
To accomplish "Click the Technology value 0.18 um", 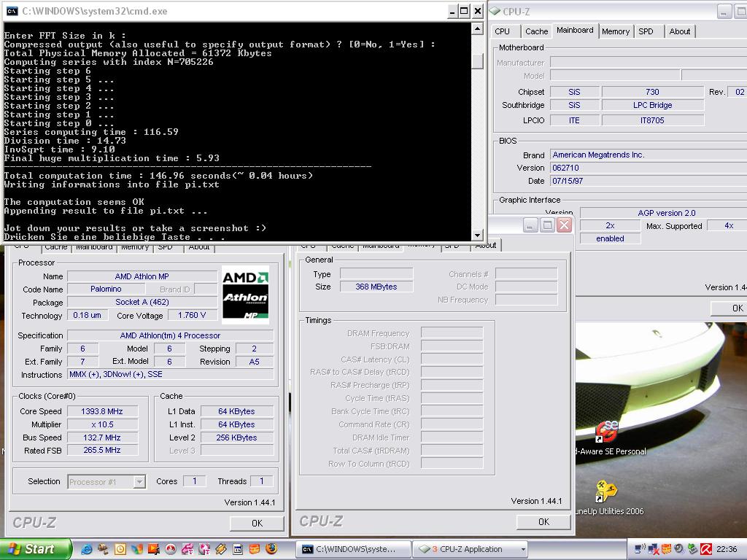I will point(88,315).
